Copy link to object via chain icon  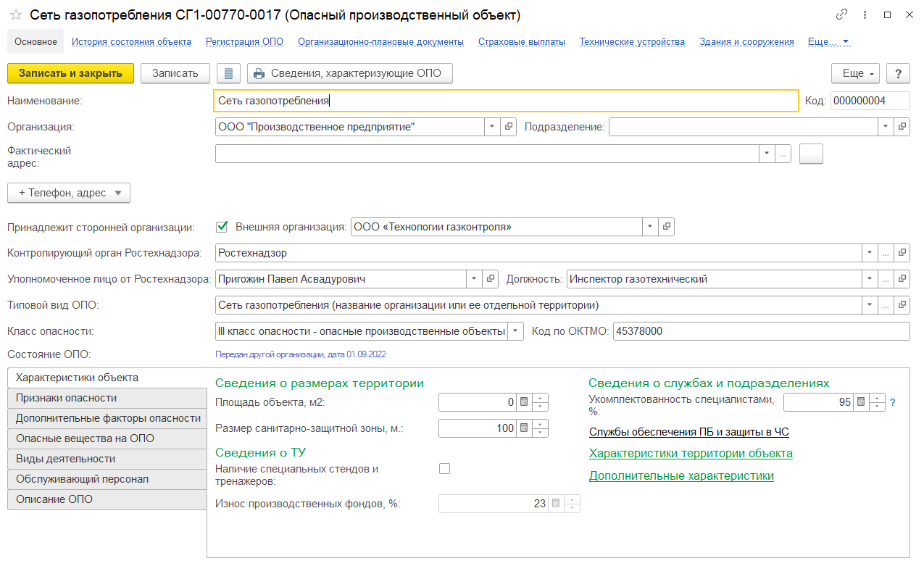coord(841,14)
